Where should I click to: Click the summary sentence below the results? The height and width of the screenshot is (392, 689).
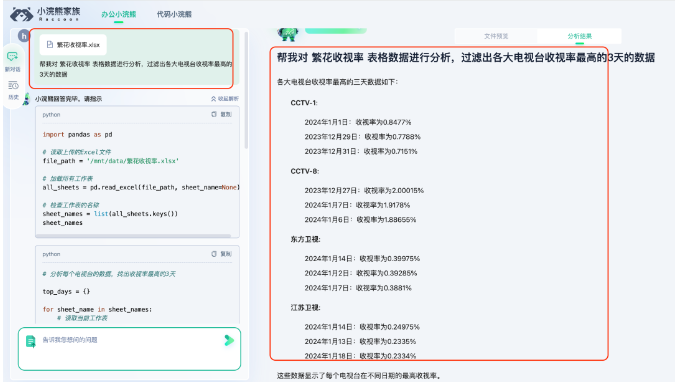click(x=359, y=376)
